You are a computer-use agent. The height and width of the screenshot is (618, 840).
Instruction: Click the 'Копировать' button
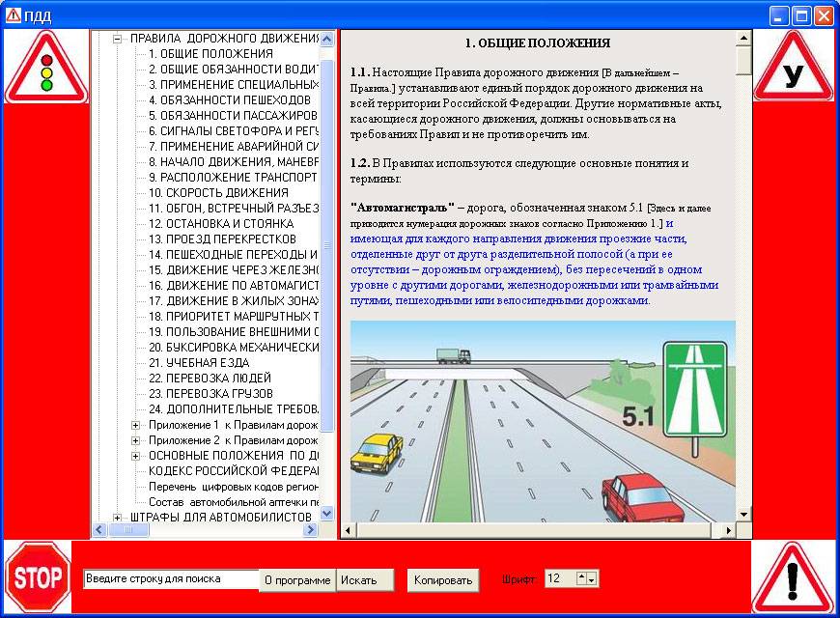point(443,580)
